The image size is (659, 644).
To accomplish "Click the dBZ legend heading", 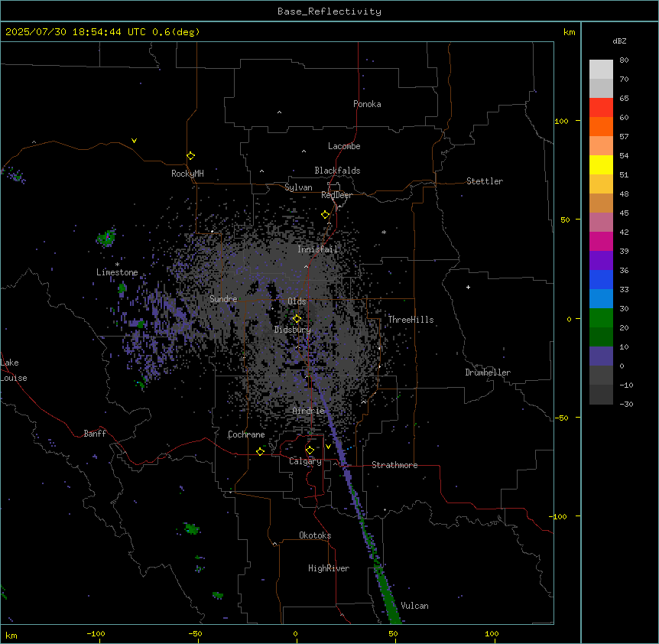I will point(619,41).
